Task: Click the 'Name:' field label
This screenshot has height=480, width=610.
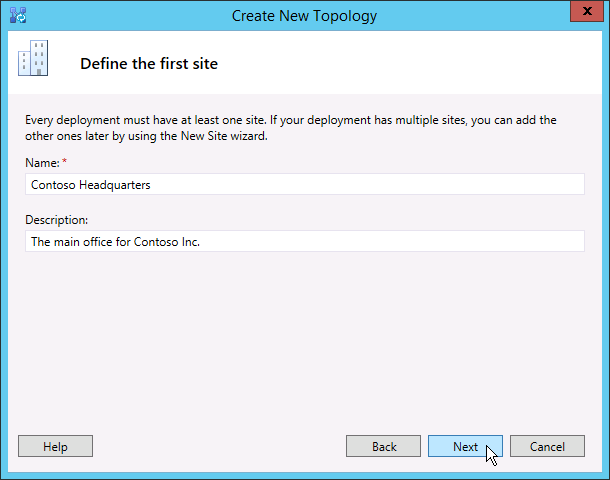Action: coord(42,163)
